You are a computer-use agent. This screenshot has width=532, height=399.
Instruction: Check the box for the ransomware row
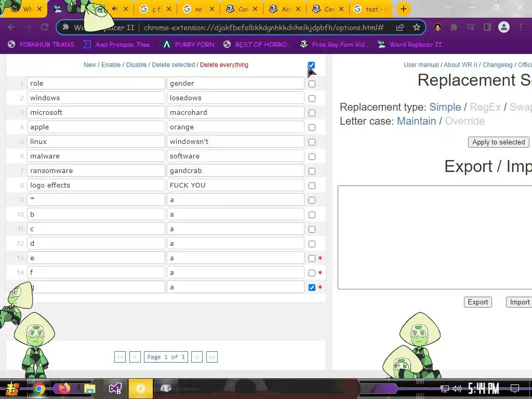coord(312,171)
